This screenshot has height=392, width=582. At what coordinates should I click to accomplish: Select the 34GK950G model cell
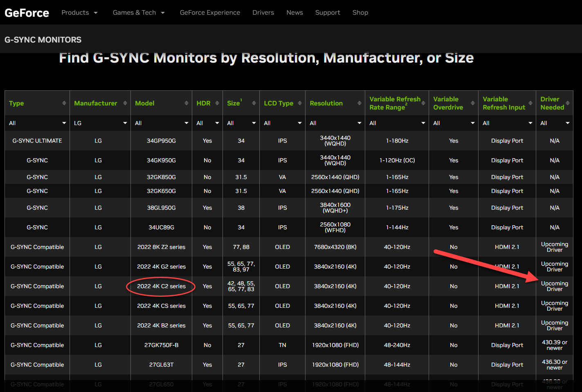(162, 160)
